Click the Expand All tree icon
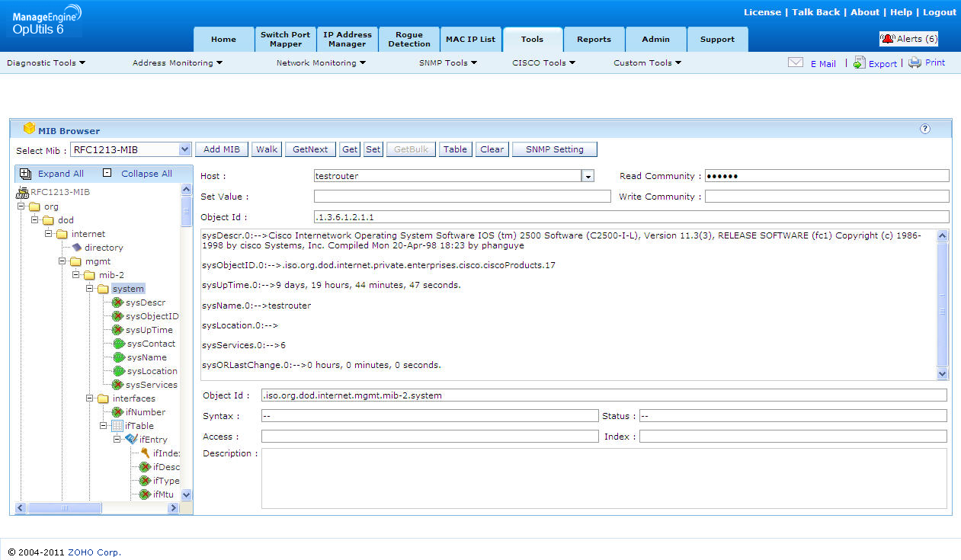Viewport: 961px width, 560px height. click(x=25, y=174)
